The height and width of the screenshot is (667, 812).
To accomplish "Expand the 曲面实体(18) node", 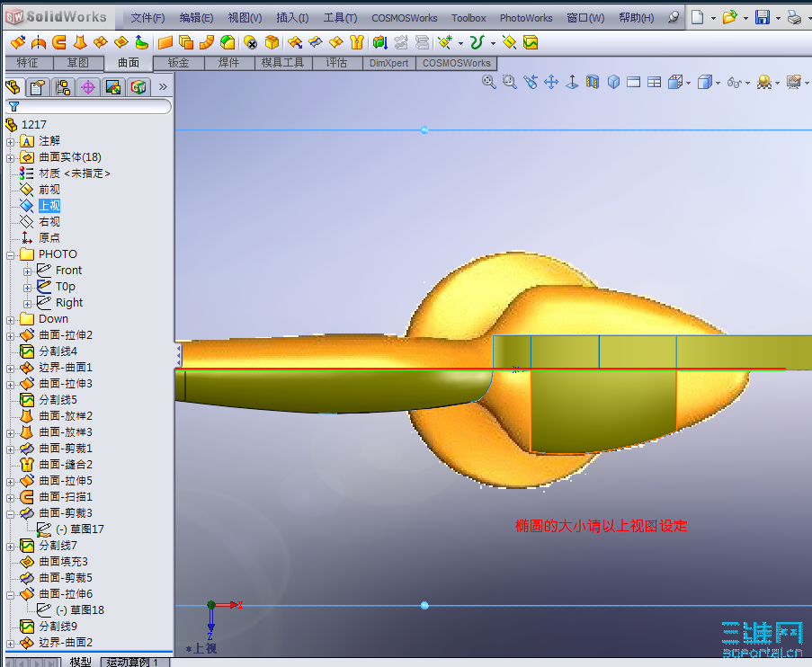I will [x=11, y=158].
